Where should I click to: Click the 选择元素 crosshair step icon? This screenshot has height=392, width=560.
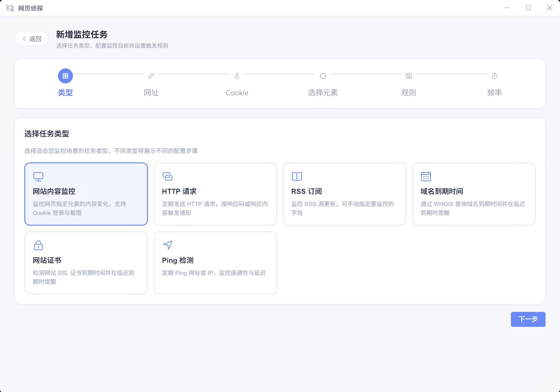(x=323, y=76)
